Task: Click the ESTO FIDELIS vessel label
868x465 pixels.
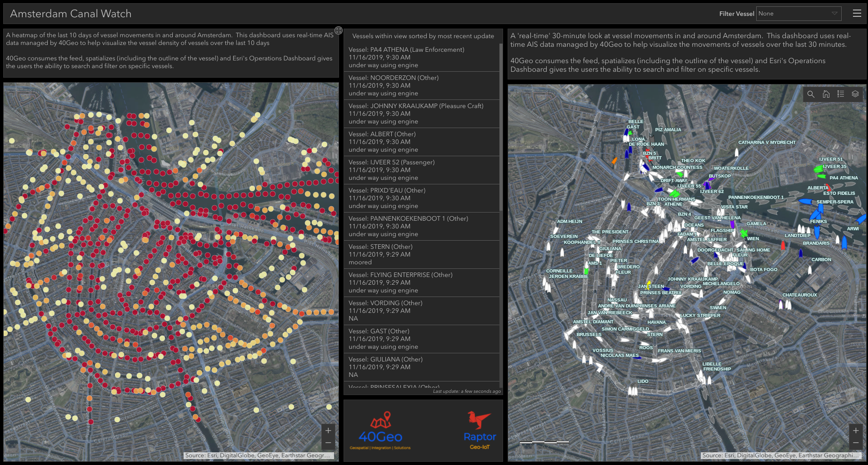Action: point(839,193)
